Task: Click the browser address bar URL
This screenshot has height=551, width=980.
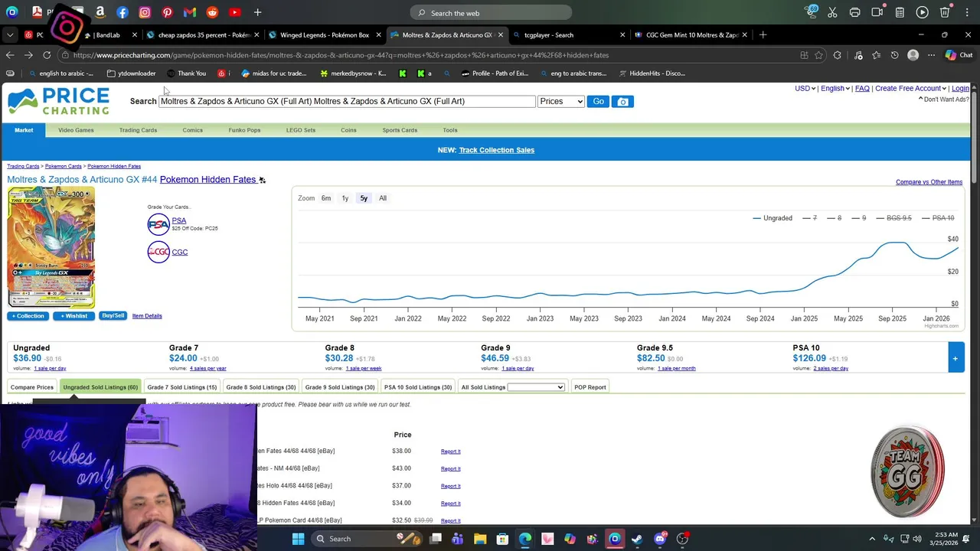Action: coord(341,55)
